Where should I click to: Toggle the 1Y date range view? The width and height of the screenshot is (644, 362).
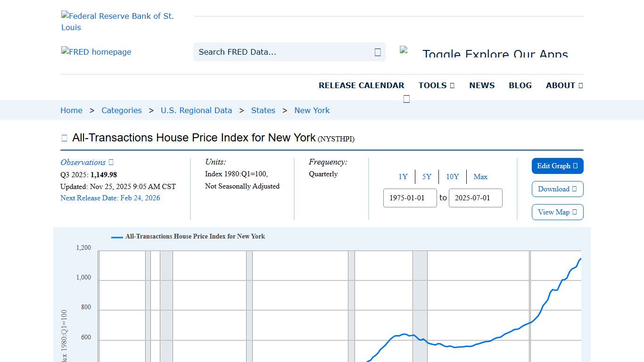pos(403,177)
